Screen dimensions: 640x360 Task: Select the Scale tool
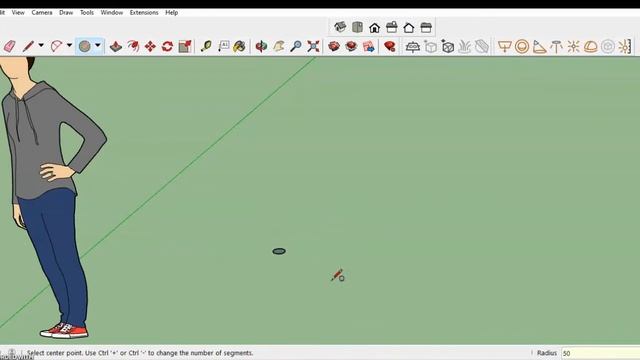click(x=185, y=46)
